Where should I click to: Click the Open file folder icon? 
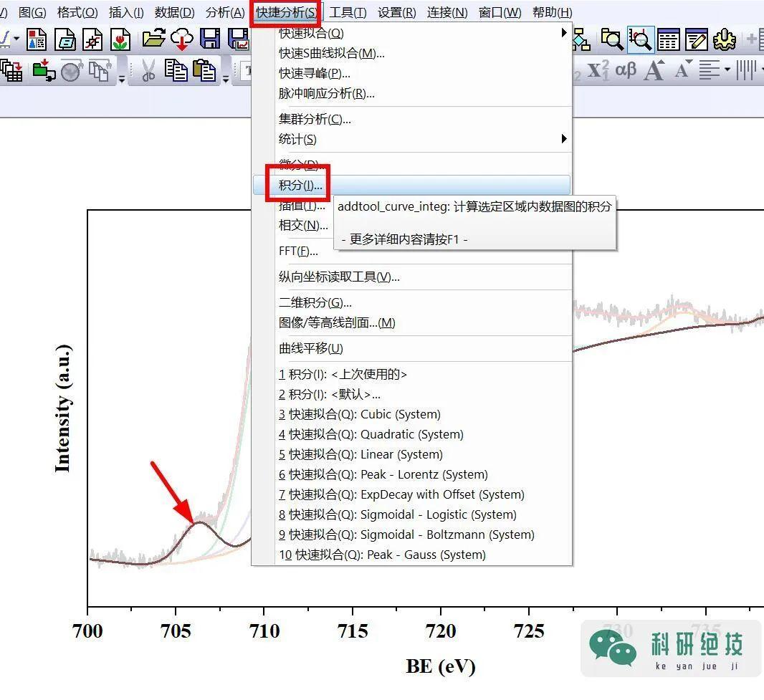pos(153,41)
